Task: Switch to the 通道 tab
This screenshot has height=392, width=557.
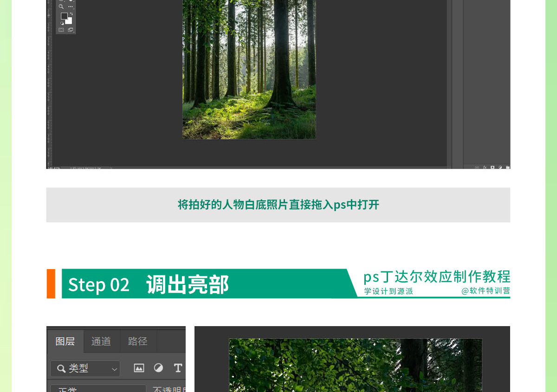Action: click(x=101, y=341)
